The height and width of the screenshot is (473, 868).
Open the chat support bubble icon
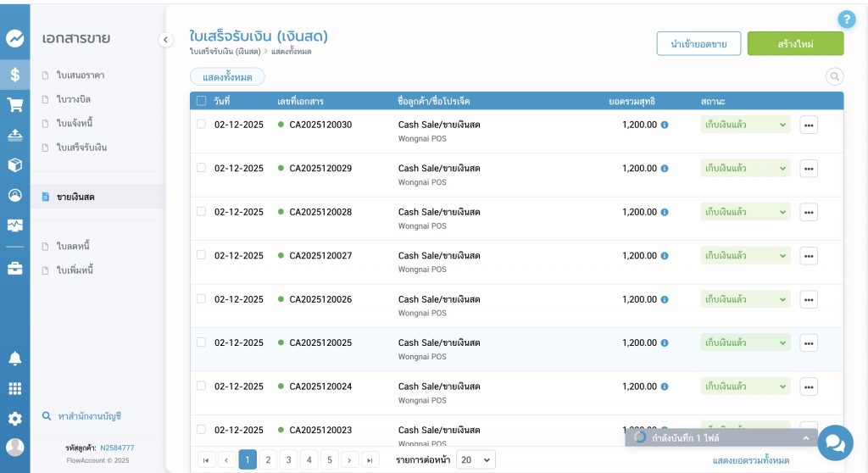click(x=835, y=442)
